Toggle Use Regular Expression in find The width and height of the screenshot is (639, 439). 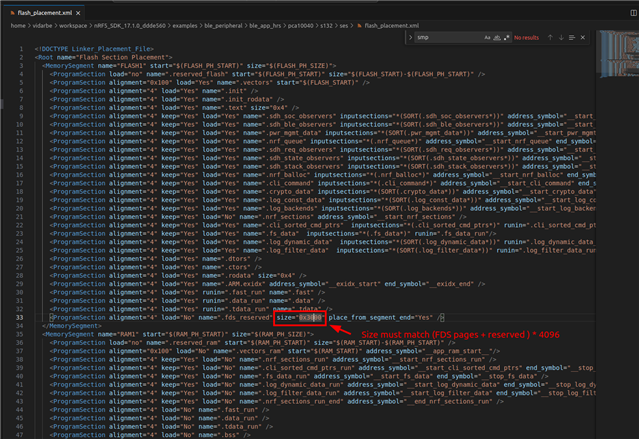[506, 36]
